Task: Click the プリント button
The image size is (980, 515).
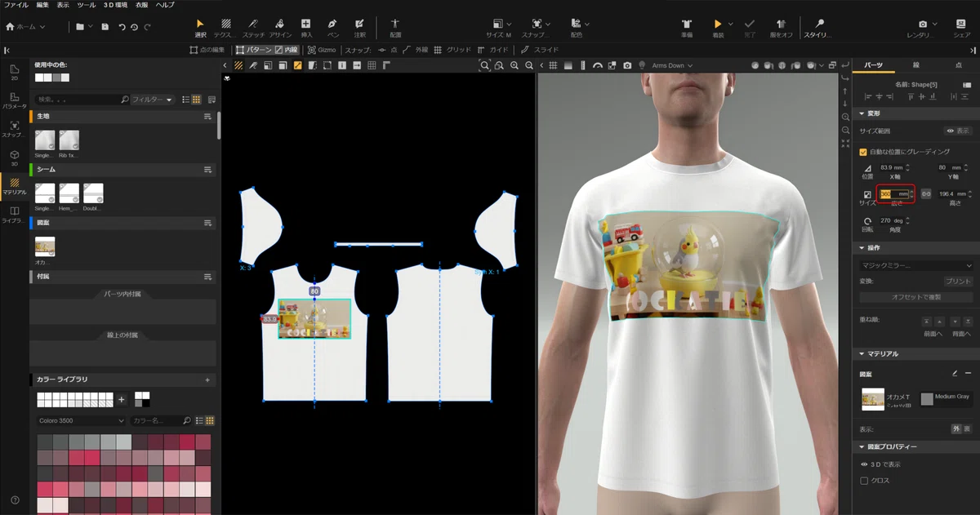Action: pyautogui.click(x=958, y=281)
